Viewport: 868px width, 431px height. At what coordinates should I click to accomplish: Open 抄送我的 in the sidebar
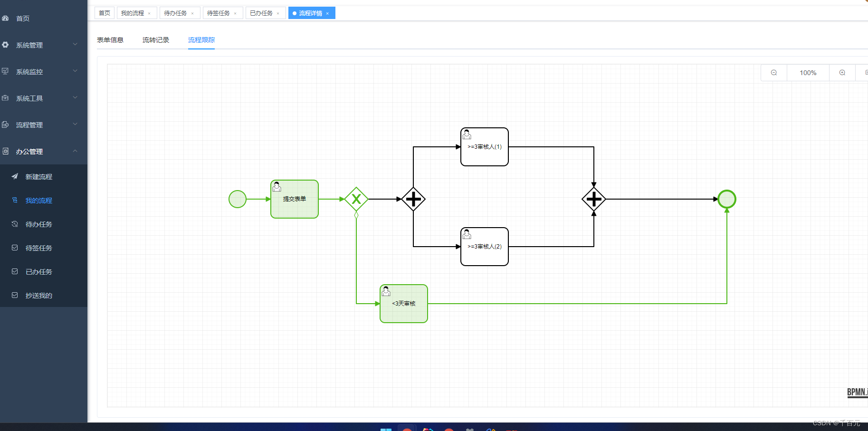[x=44, y=295]
